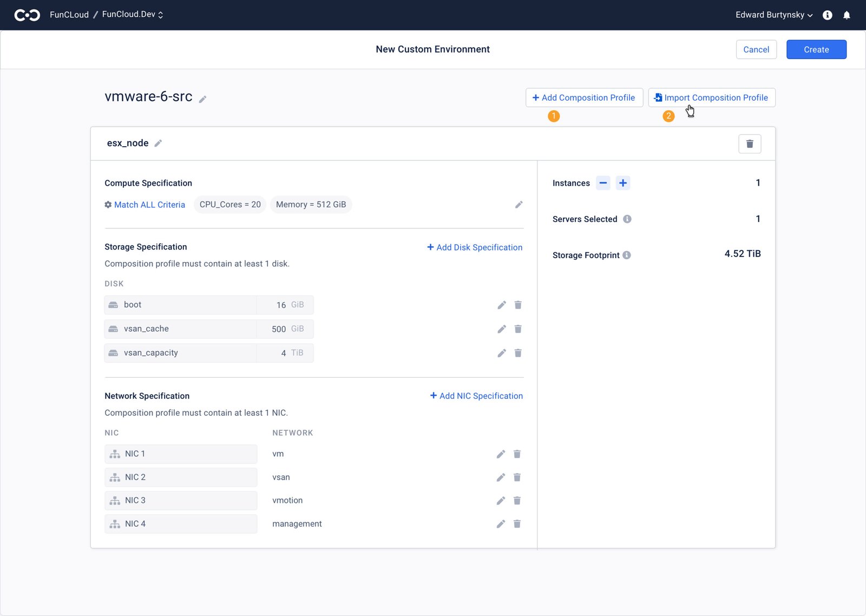Open the notifications bell

(x=847, y=15)
